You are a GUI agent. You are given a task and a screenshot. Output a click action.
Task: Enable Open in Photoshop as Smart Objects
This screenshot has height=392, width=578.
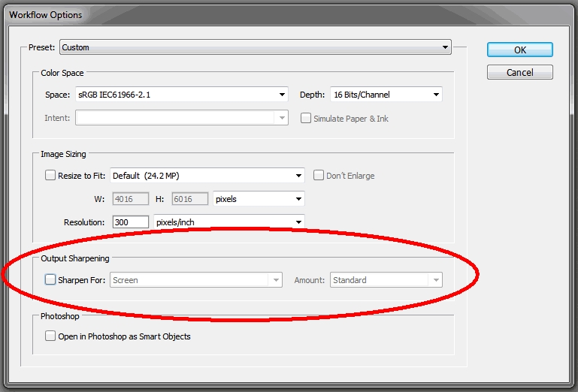coord(50,336)
